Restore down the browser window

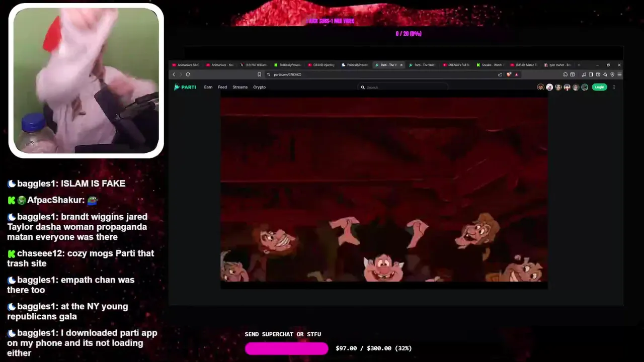click(x=608, y=65)
